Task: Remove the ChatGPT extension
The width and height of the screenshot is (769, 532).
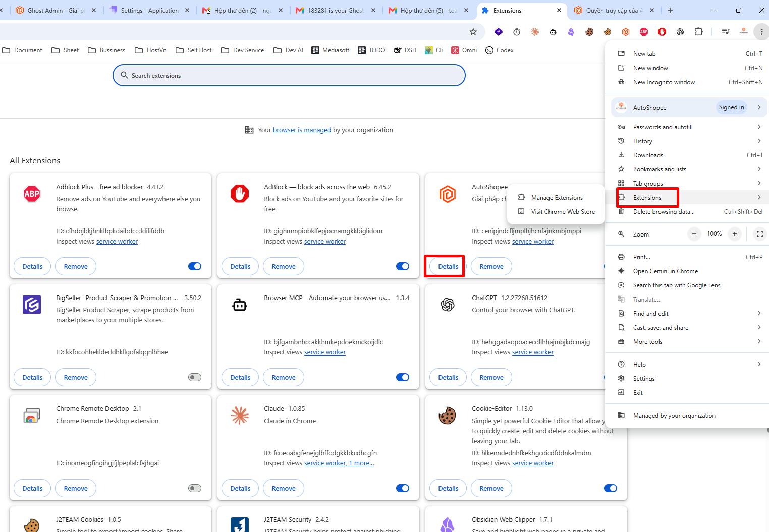Action: pos(491,377)
